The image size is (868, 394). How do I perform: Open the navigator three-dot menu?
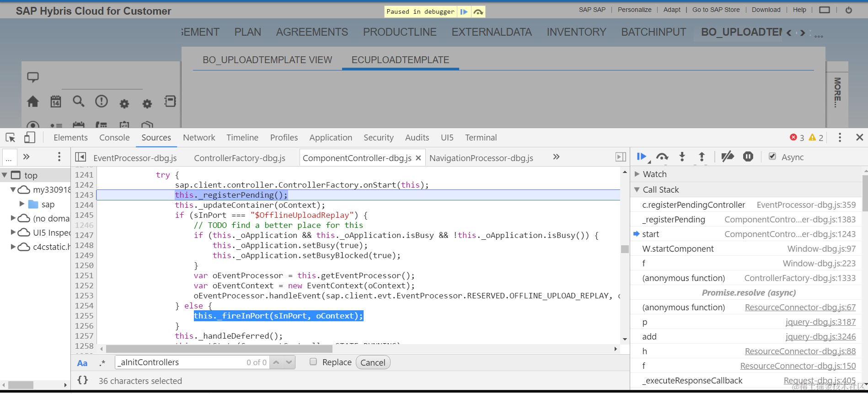pyautogui.click(x=59, y=157)
